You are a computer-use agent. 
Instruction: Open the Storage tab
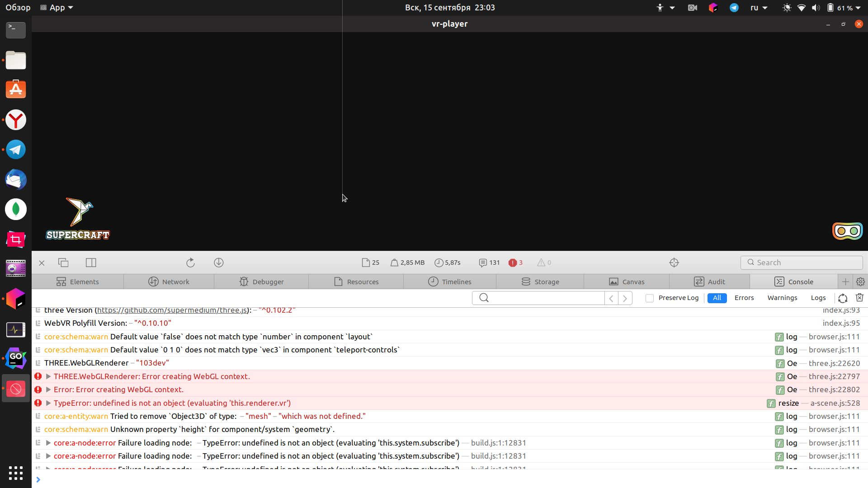(x=540, y=282)
